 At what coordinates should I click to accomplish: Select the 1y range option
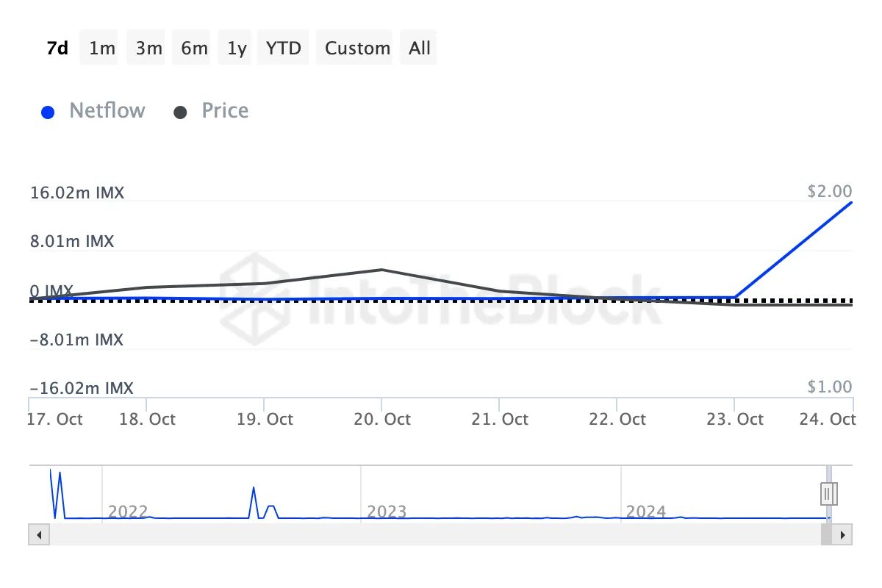(234, 47)
